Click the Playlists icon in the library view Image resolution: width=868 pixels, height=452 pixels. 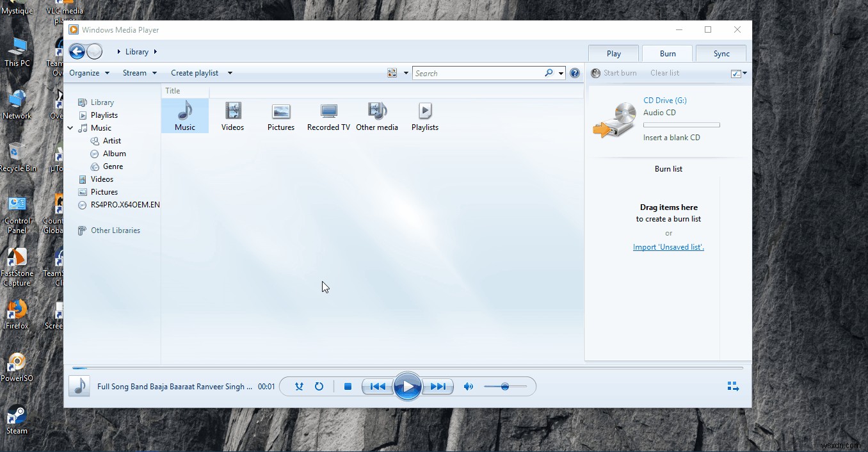[424, 116]
